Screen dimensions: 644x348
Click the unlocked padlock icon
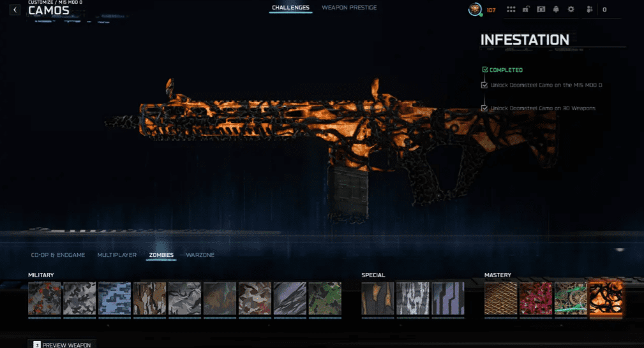point(526,10)
